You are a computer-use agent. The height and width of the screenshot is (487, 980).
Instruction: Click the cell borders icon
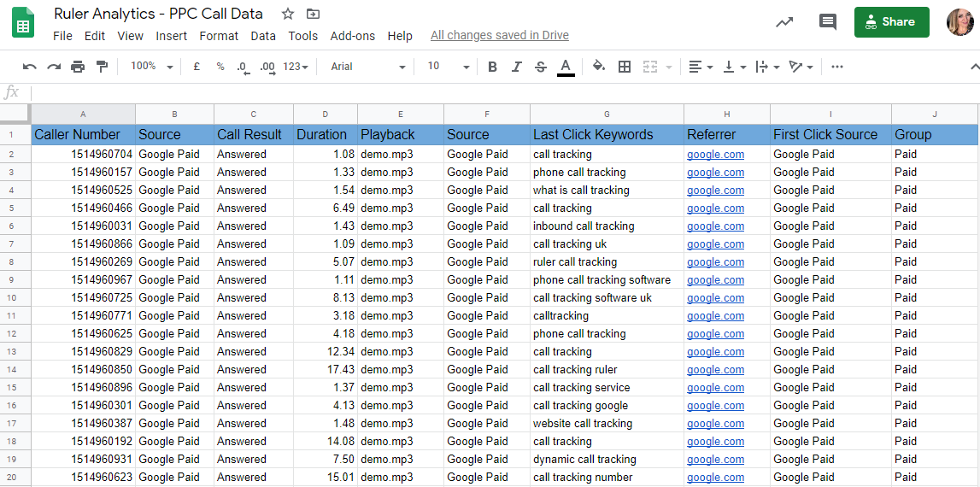pos(625,67)
